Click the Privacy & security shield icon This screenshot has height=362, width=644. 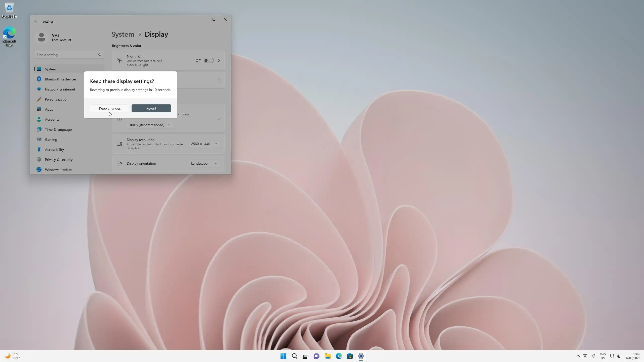tap(39, 160)
